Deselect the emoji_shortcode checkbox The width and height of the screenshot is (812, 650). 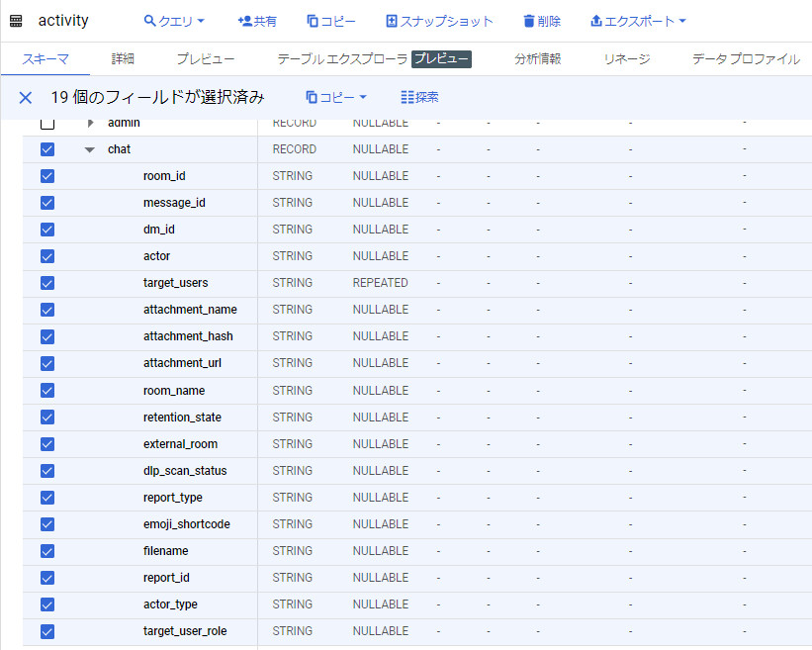pos(47,524)
